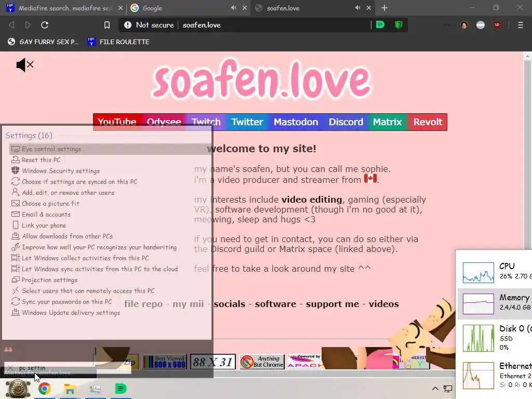Open File Explorer from the taskbar

[70, 389]
